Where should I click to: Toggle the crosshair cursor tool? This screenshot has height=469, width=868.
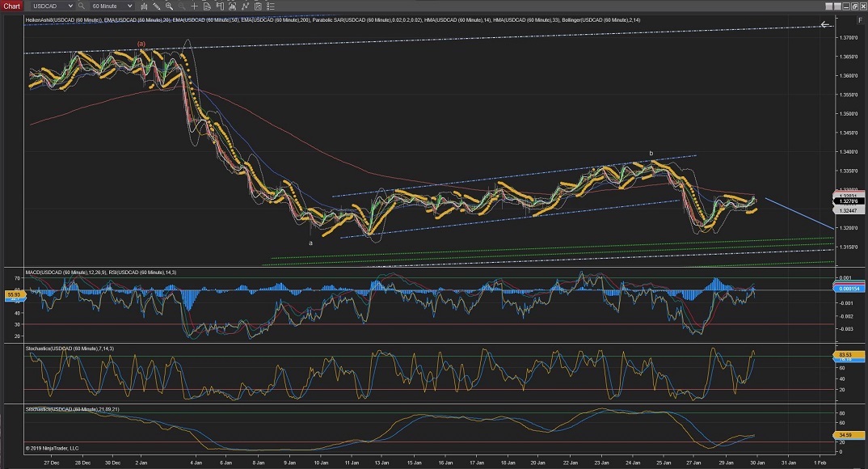point(194,6)
